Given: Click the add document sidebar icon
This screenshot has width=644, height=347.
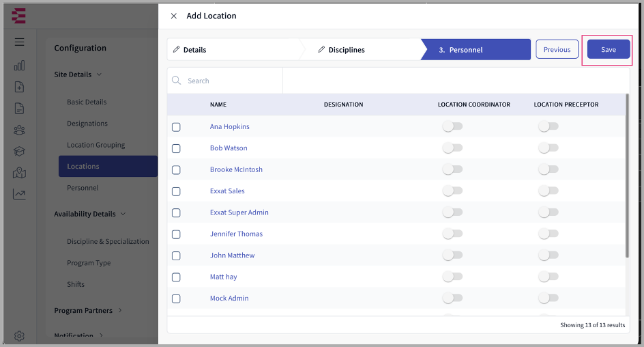Looking at the screenshot, I should pos(19,87).
